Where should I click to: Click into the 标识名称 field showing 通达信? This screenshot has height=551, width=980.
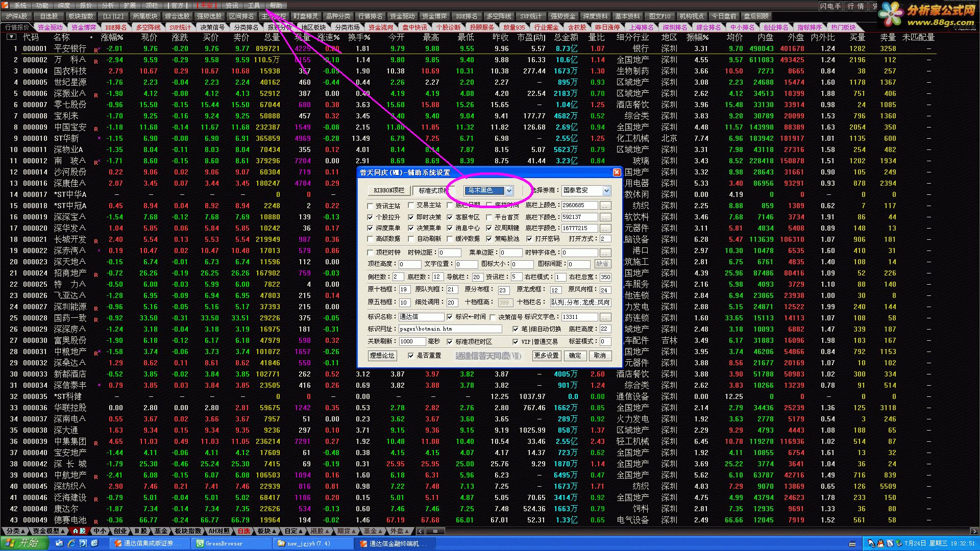pos(421,317)
